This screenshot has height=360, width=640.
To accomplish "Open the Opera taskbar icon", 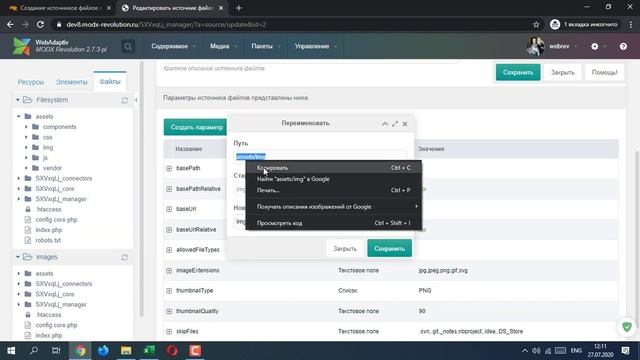I will [x=172, y=351].
